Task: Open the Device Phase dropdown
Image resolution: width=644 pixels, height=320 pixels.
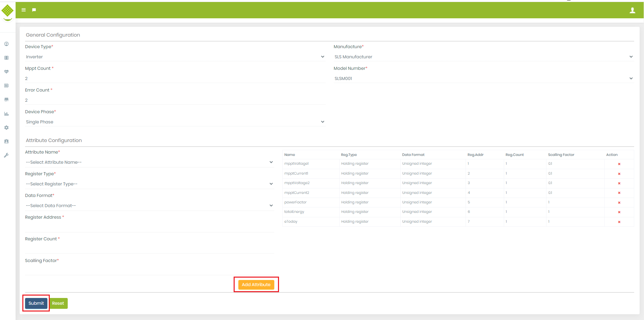Action: 175,122
